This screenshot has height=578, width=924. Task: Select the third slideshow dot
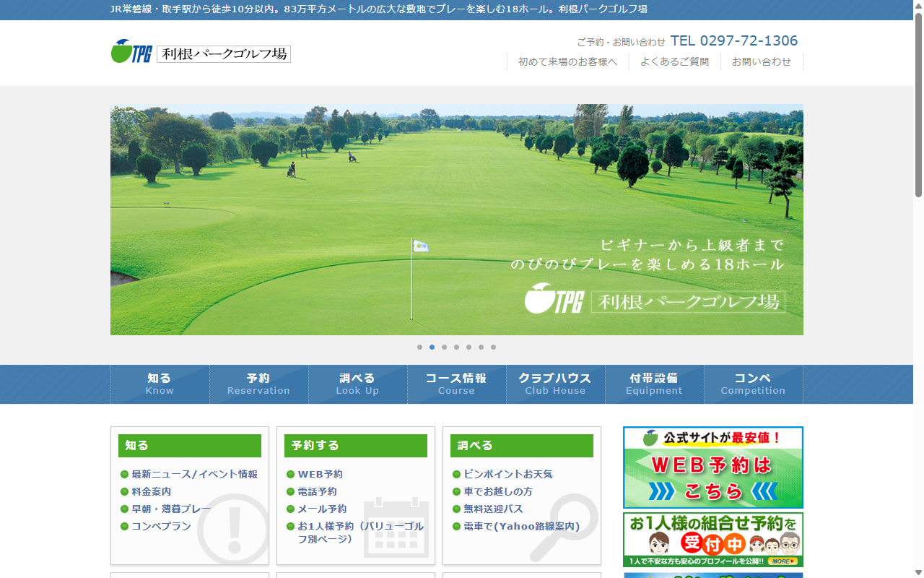point(444,347)
